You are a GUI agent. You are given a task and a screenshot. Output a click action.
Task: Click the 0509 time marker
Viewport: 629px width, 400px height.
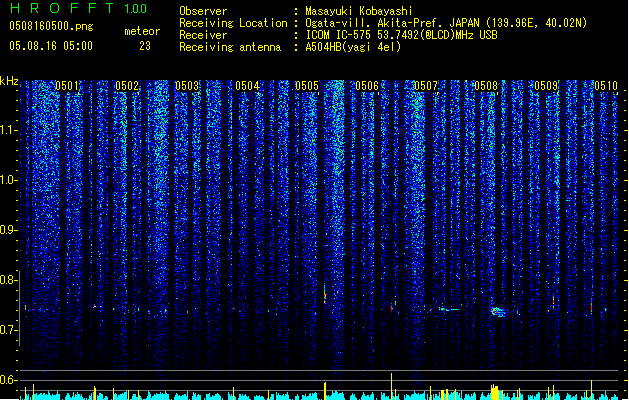[546, 86]
